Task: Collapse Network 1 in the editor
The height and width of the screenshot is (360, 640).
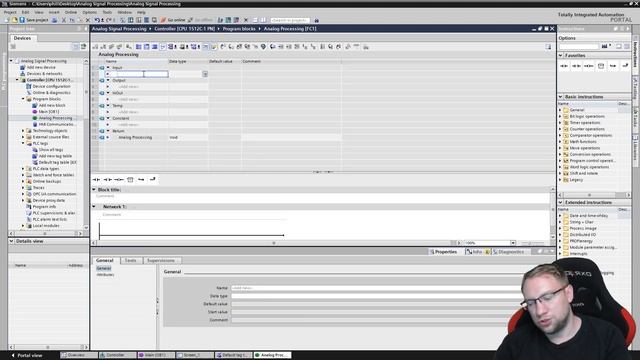Action: (x=94, y=207)
